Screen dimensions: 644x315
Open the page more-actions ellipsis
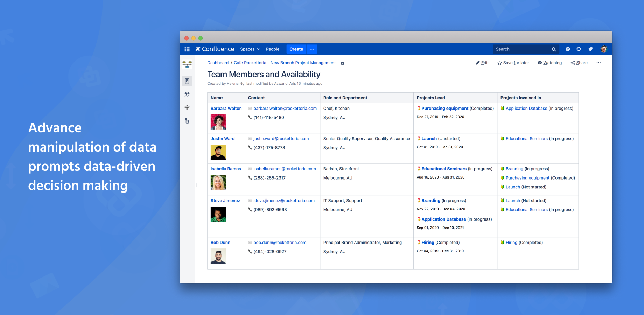[598, 63]
